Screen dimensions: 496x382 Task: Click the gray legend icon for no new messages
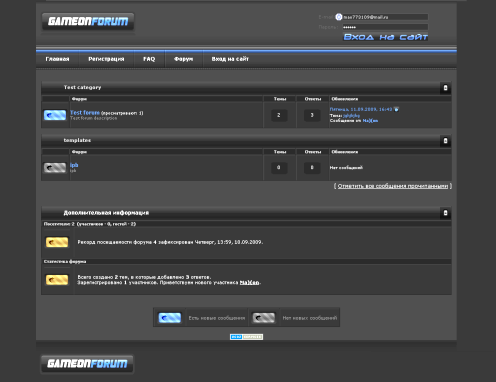point(264,318)
